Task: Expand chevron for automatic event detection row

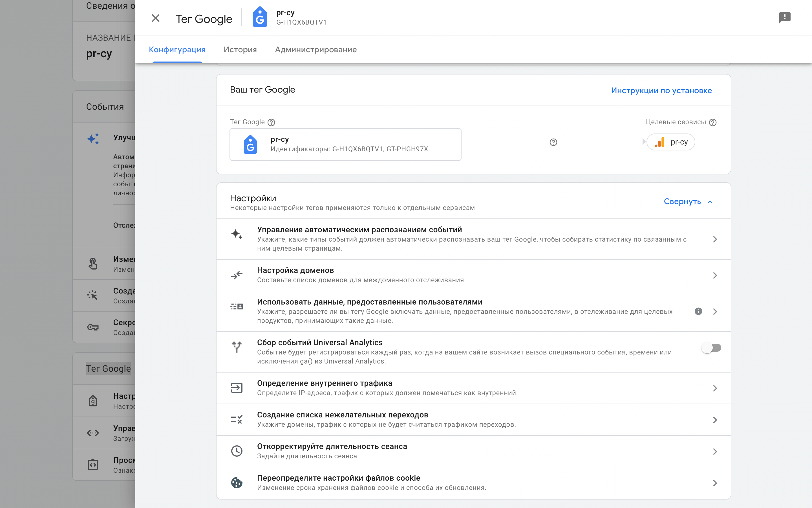Action: [715, 239]
